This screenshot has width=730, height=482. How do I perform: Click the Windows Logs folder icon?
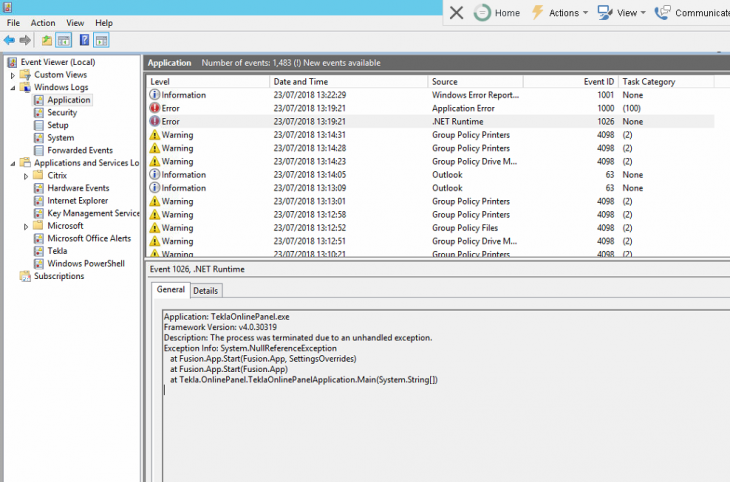pyautogui.click(x=25, y=87)
